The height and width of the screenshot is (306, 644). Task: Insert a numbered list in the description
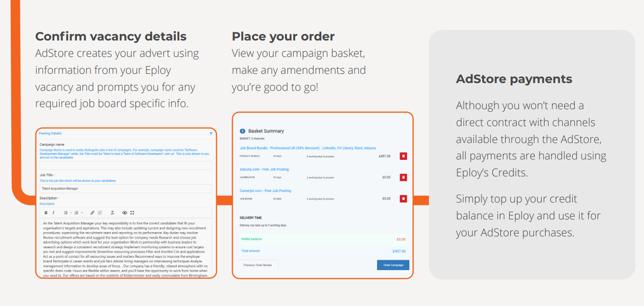tap(76, 213)
